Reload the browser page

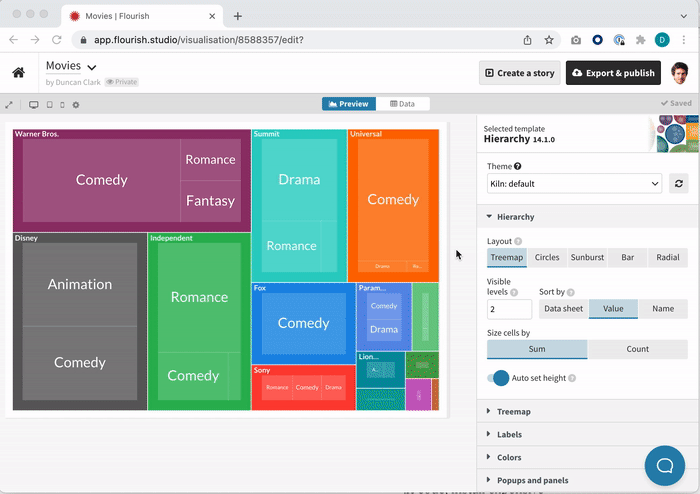coord(57,40)
